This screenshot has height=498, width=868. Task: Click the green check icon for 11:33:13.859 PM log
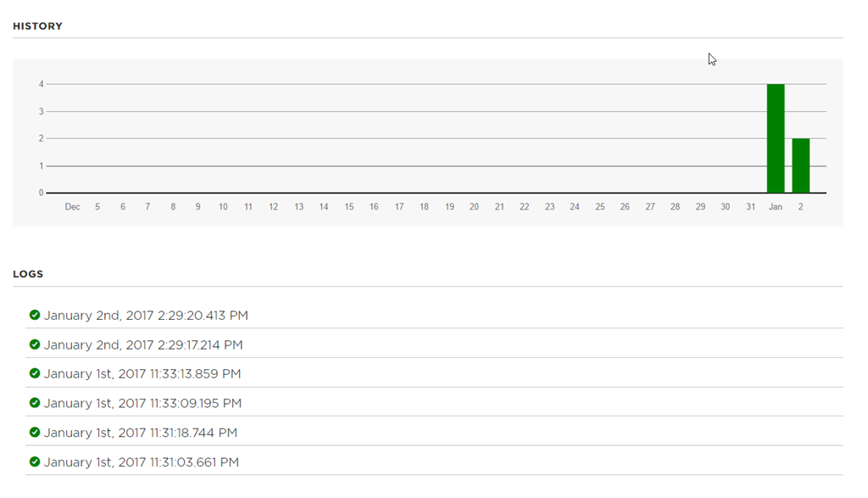[35, 373]
